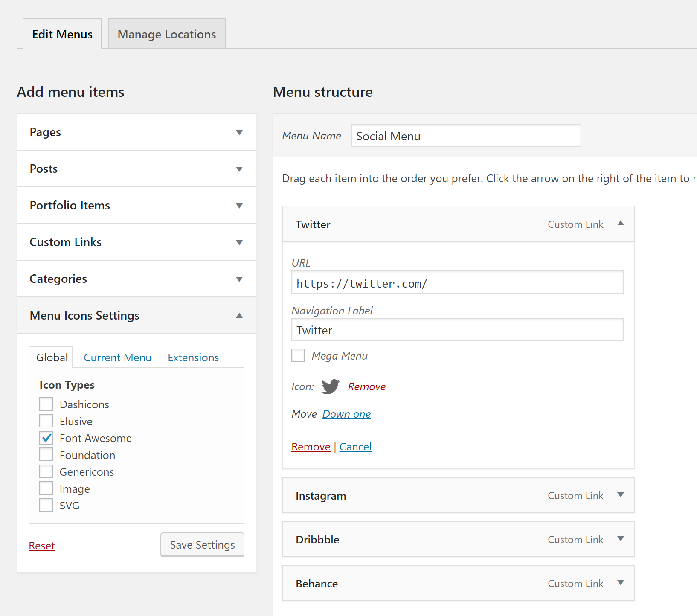Click into the URL input field
697x616 pixels.
coord(457,282)
